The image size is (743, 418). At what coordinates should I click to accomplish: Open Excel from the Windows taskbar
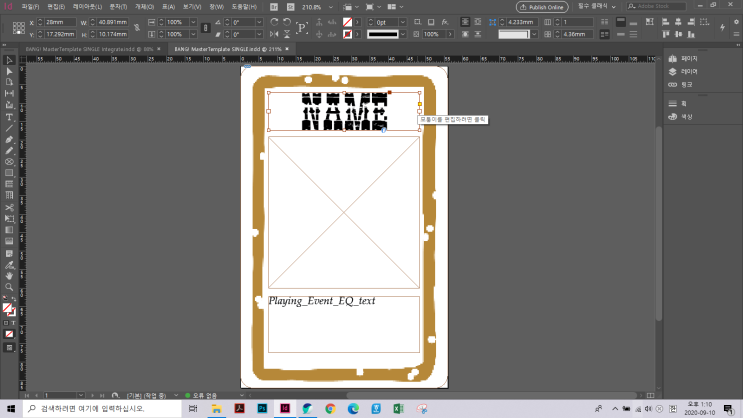[x=399, y=409]
